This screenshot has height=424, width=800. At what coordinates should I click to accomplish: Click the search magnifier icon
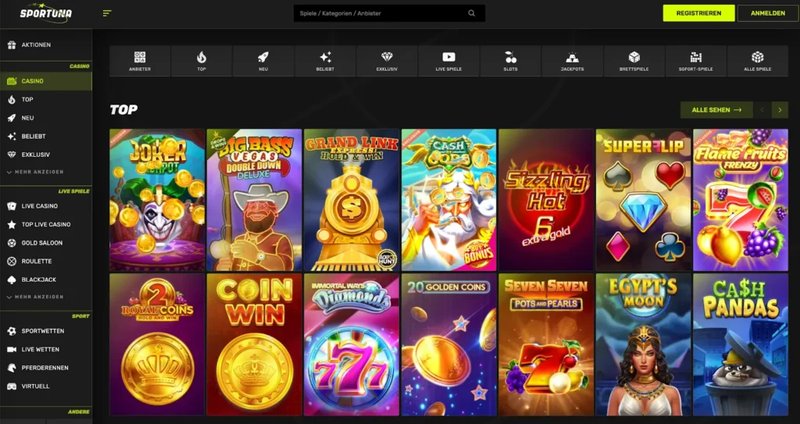pyautogui.click(x=471, y=13)
